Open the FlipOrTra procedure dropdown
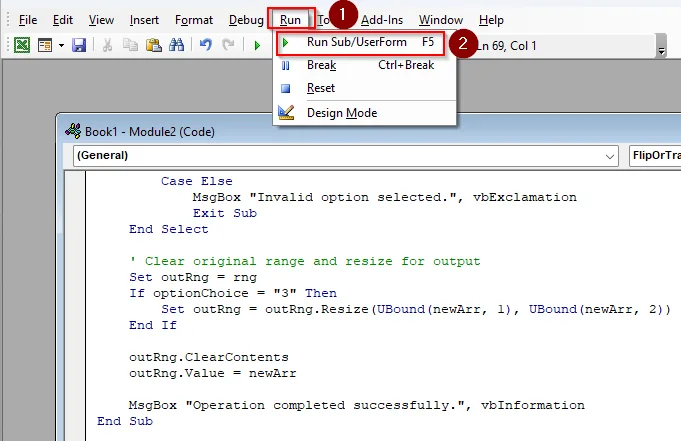The width and height of the screenshot is (681, 441). pos(655,156)
